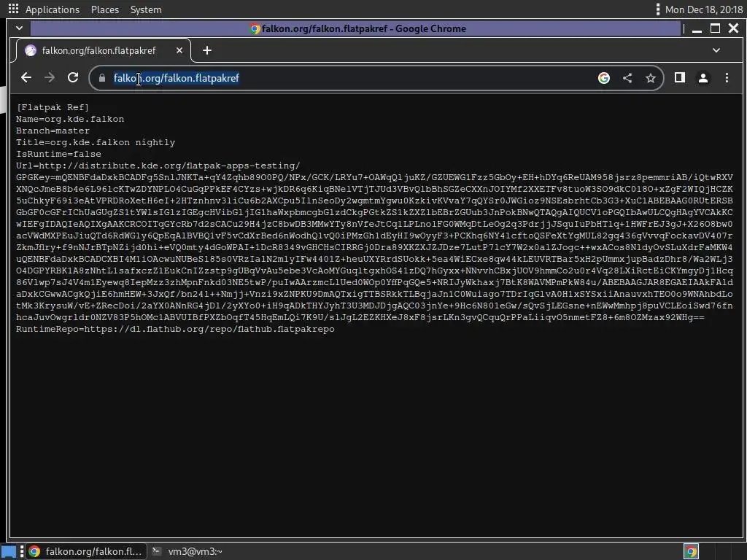Bookmark this page with the star icon
The image size is (747, 560).
coord(650,78)
